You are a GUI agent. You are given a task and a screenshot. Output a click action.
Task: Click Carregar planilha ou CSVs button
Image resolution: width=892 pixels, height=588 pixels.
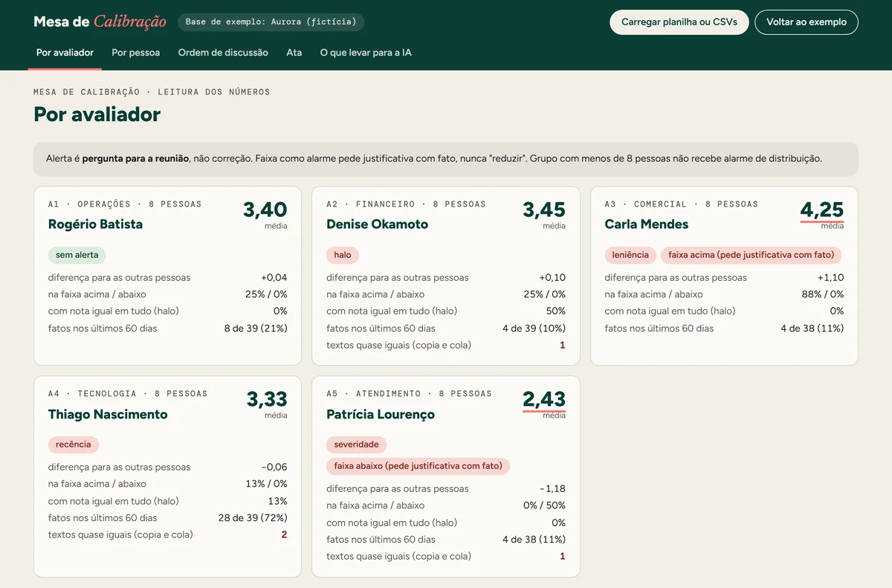679,22
